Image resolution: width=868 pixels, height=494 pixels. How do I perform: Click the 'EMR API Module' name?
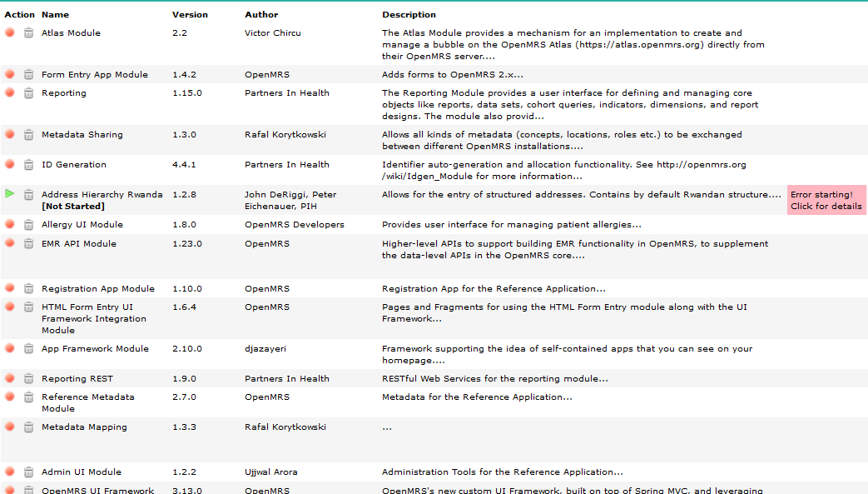tap(78, 243)
